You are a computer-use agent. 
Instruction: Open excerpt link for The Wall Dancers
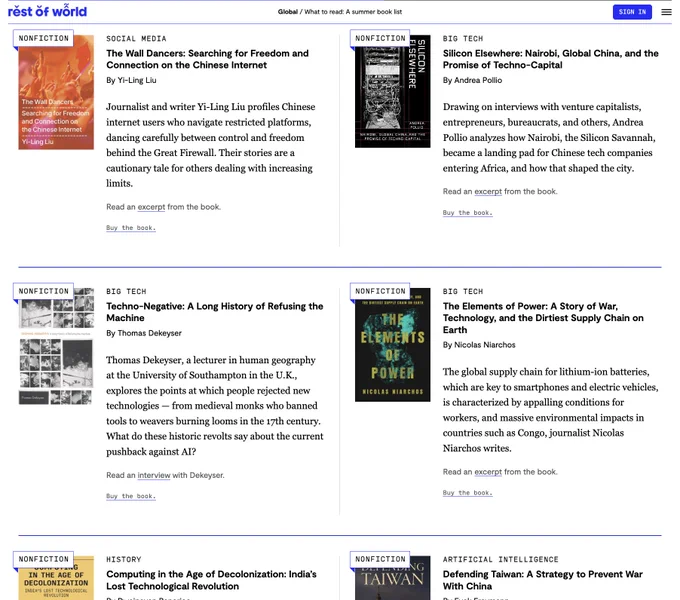(x=151, y=207)
